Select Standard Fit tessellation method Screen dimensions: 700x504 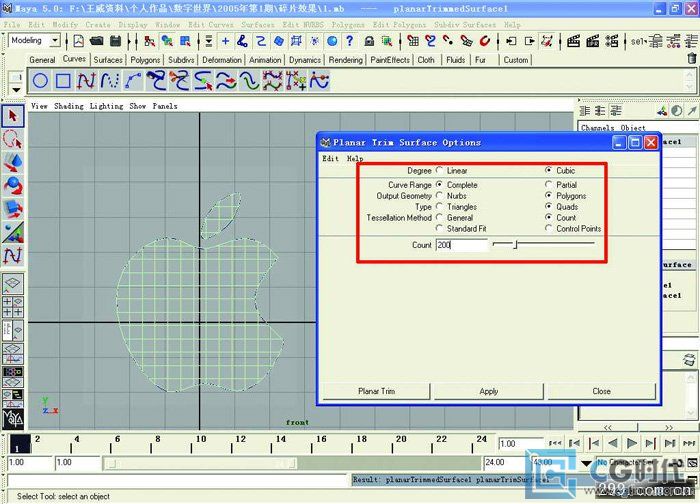(440, 228)
